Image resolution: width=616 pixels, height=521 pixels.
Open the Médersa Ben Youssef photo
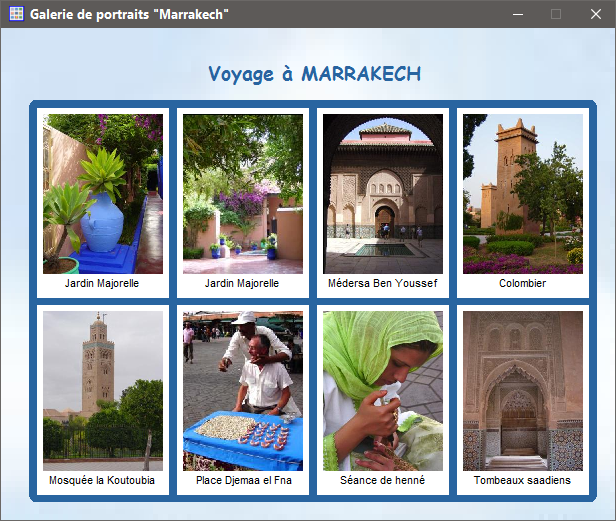383,194
